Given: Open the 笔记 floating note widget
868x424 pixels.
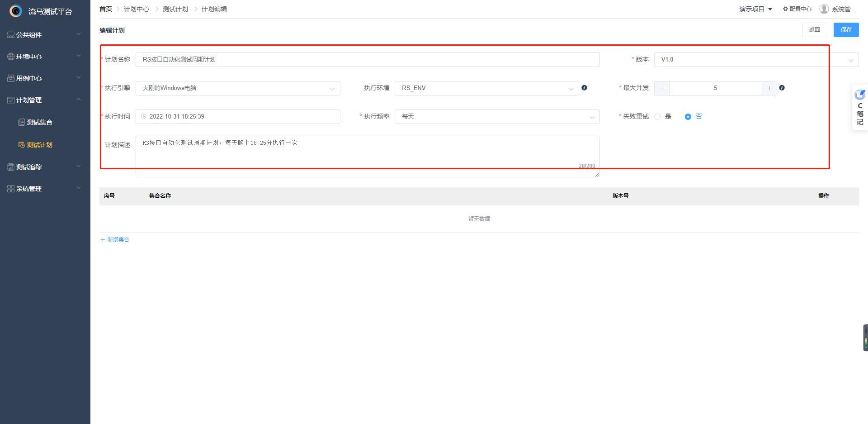Looking at the screenshot, I should [x=859, y=108].
